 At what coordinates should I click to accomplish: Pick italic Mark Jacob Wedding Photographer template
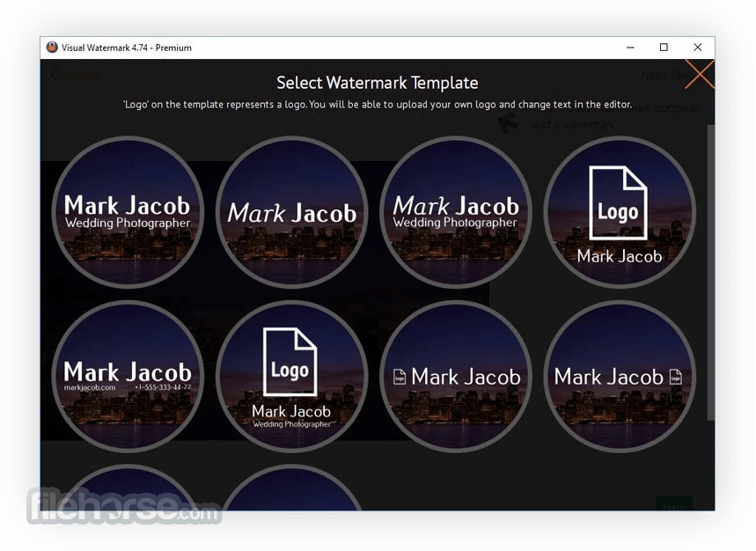pos(456,212)
